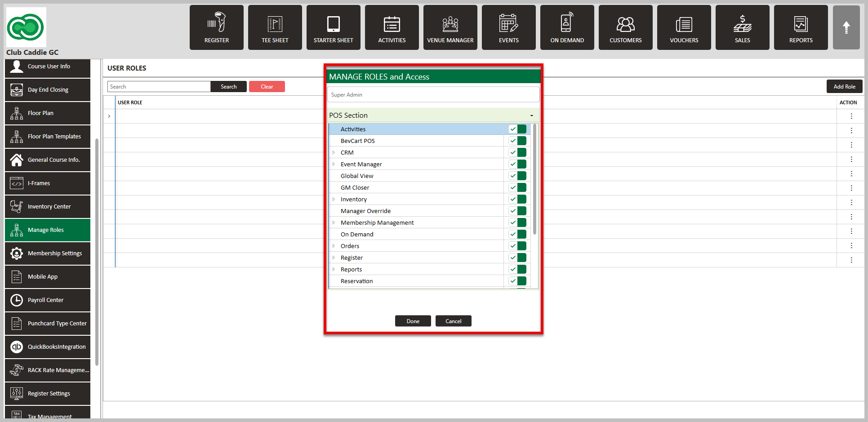Click the Add Role button
This screenshot has width=868, height=422.
(x=844, y=87)
